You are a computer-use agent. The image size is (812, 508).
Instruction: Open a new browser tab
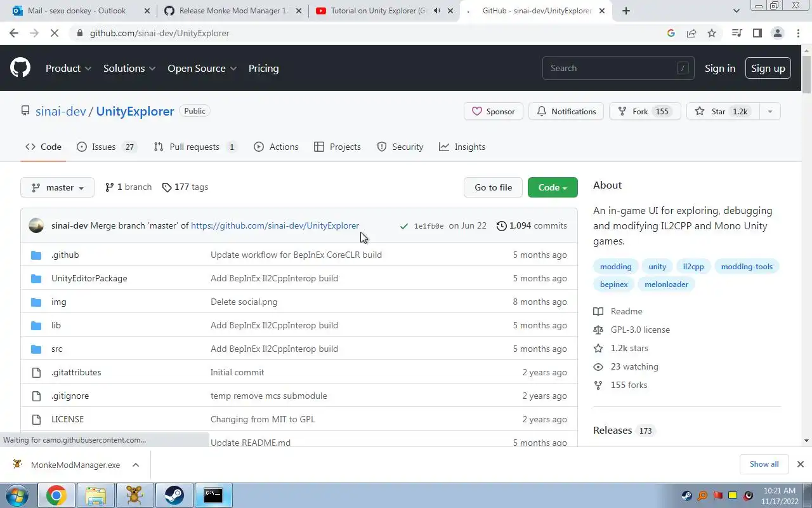tap(626, 11)
